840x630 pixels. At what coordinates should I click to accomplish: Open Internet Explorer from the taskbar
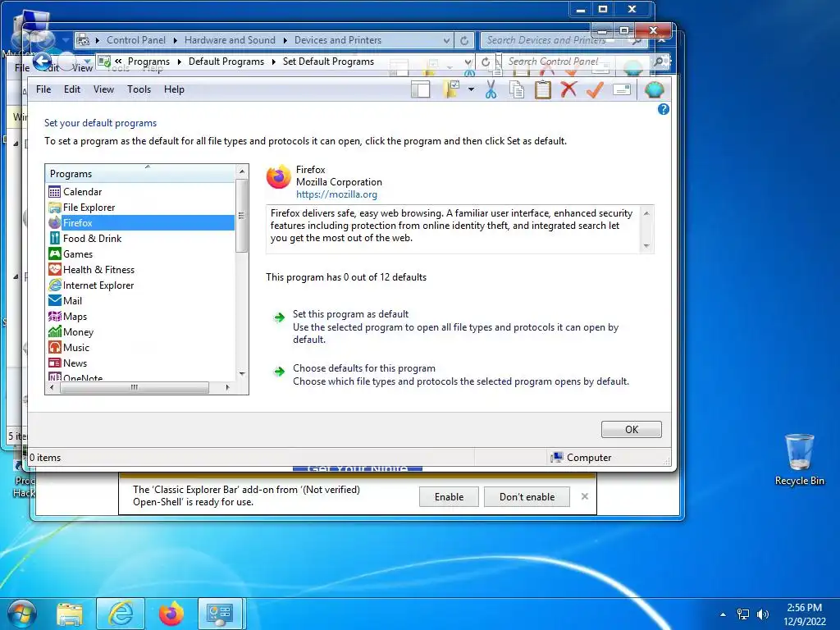[121, 614]
